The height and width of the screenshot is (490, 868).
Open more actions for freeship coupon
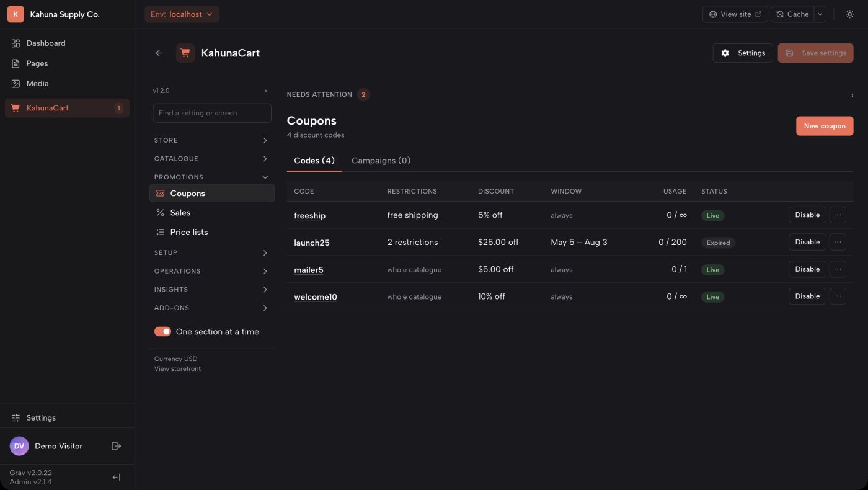838,215
